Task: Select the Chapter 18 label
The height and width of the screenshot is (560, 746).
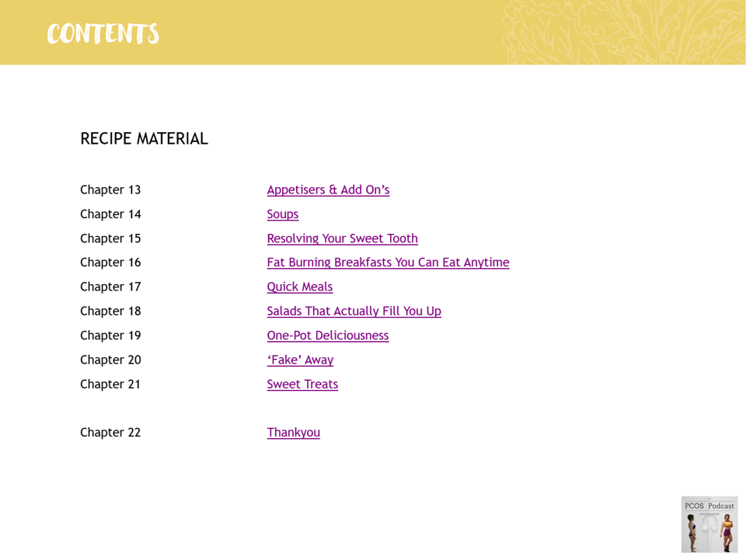Action: coord(110,311)
